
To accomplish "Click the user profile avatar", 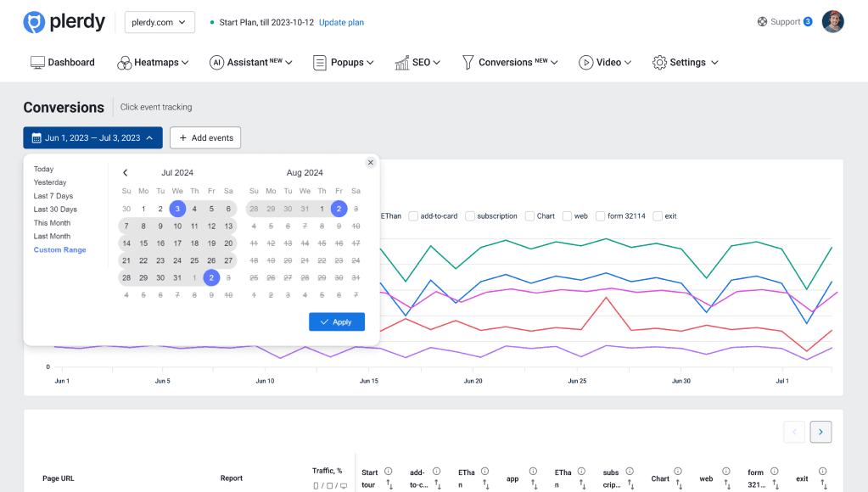I will click(x=832, y=22).
